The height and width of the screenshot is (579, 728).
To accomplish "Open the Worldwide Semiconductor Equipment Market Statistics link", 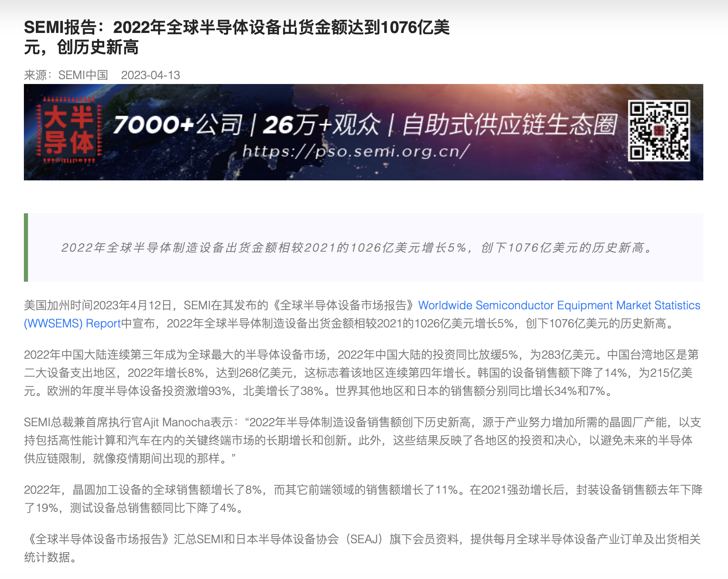I will (559, 305).
